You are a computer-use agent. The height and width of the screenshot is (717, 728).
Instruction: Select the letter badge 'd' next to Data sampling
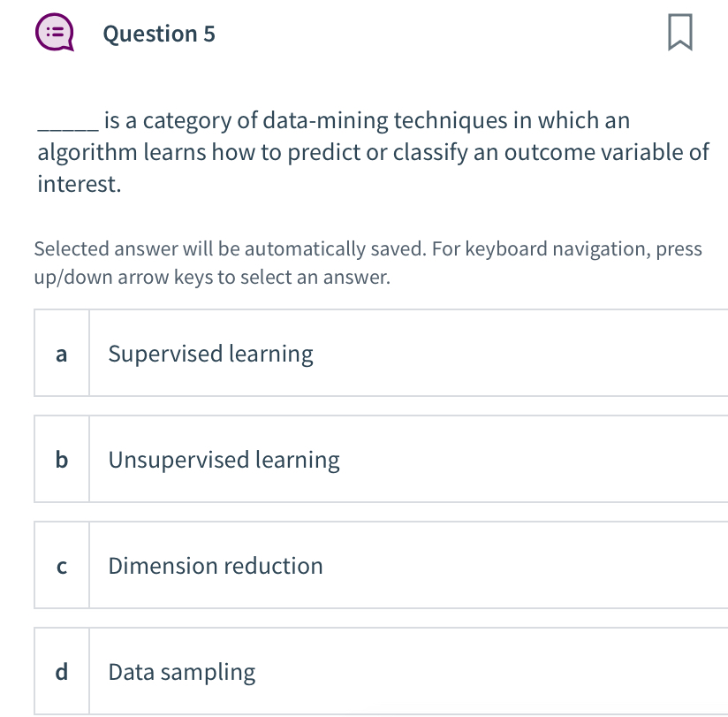[x=61, y=671]
